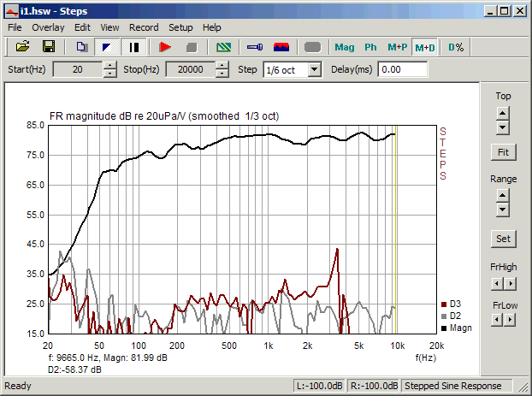Click the FrHigh right arrow
532x396 pixels.
(x=510, y=281)
